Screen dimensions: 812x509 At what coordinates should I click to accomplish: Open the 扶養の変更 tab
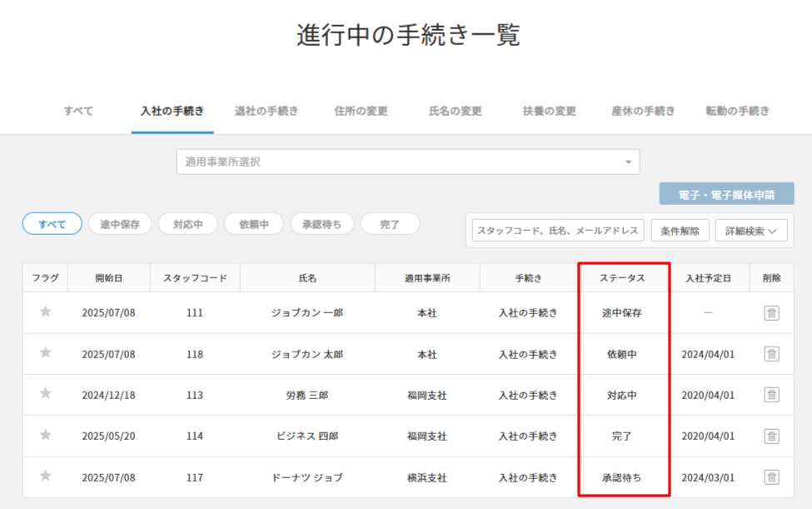click(x=548, y=108)
